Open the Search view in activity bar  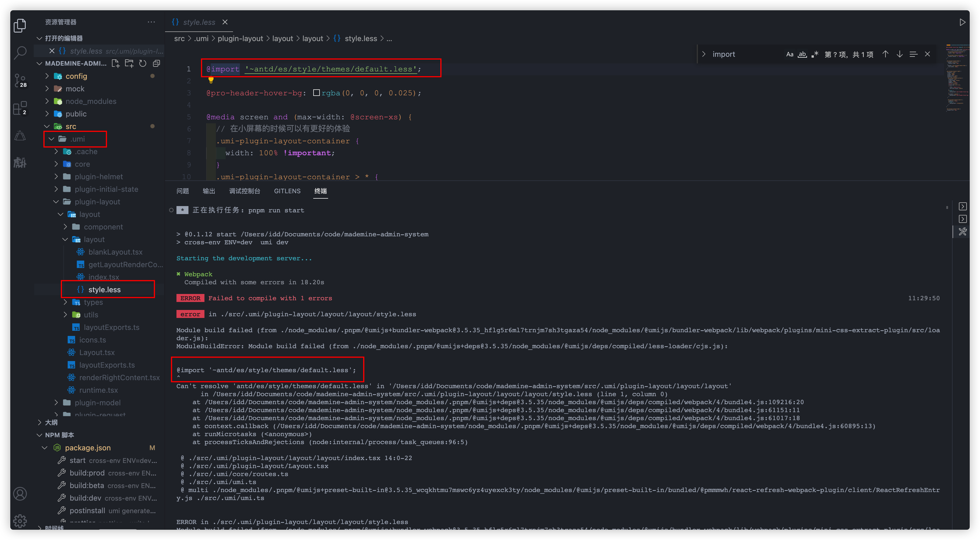tap(20, 53)
